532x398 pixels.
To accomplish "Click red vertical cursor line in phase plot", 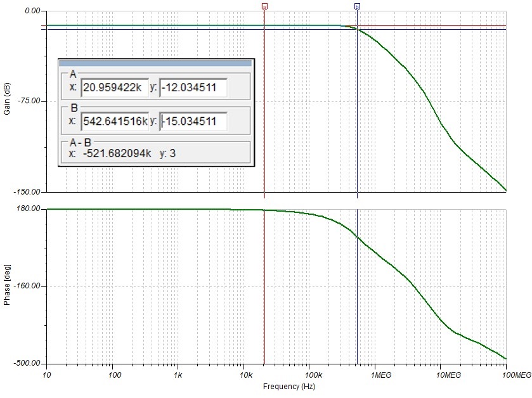I will click(264, 304).
